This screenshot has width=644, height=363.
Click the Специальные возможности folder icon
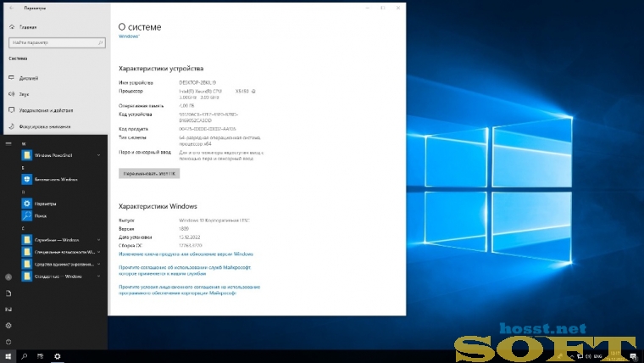click(x=27, y=252)
